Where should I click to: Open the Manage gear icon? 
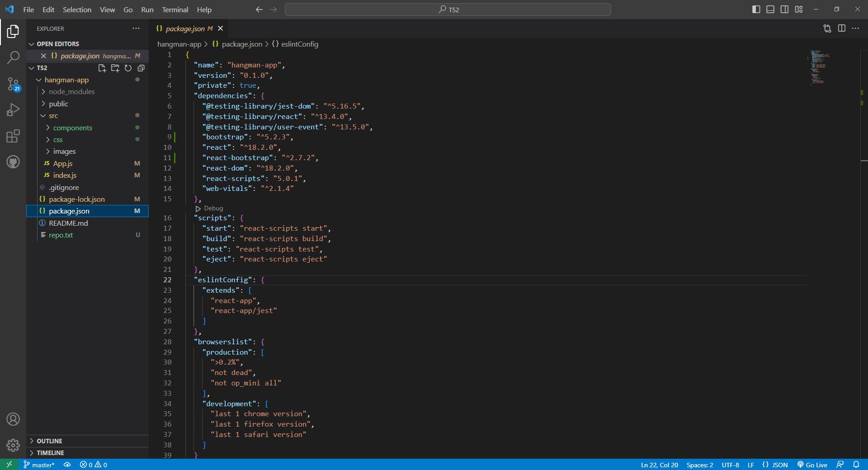pos(13,446)
